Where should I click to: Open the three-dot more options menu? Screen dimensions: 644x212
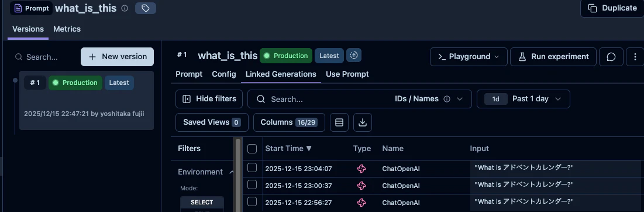click(x=635, y=57)
